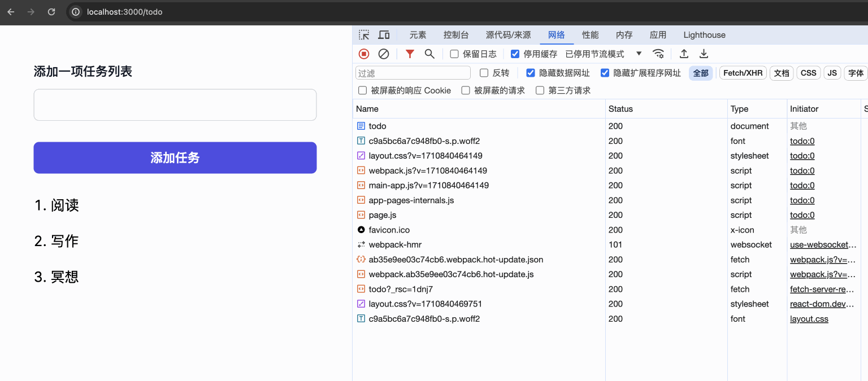Select the 网络 tab
Screen dimensions: 868x381
pos(557,35)
